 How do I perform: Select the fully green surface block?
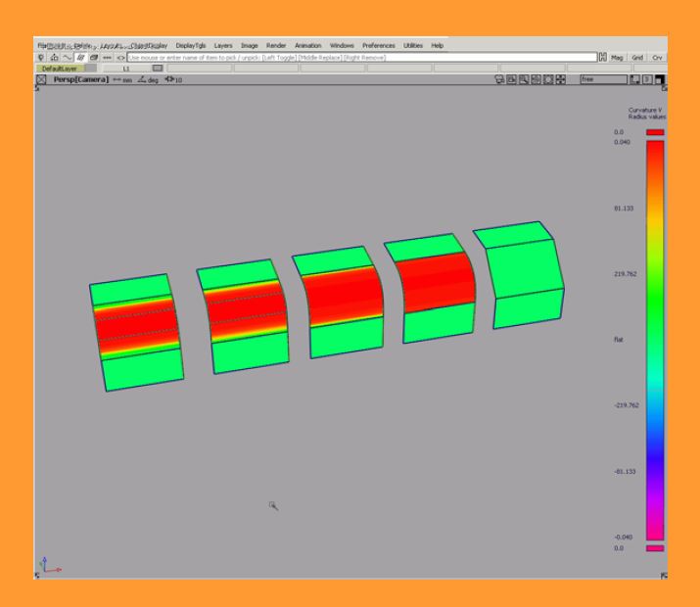pyautogui.click(x=521, y=274)
